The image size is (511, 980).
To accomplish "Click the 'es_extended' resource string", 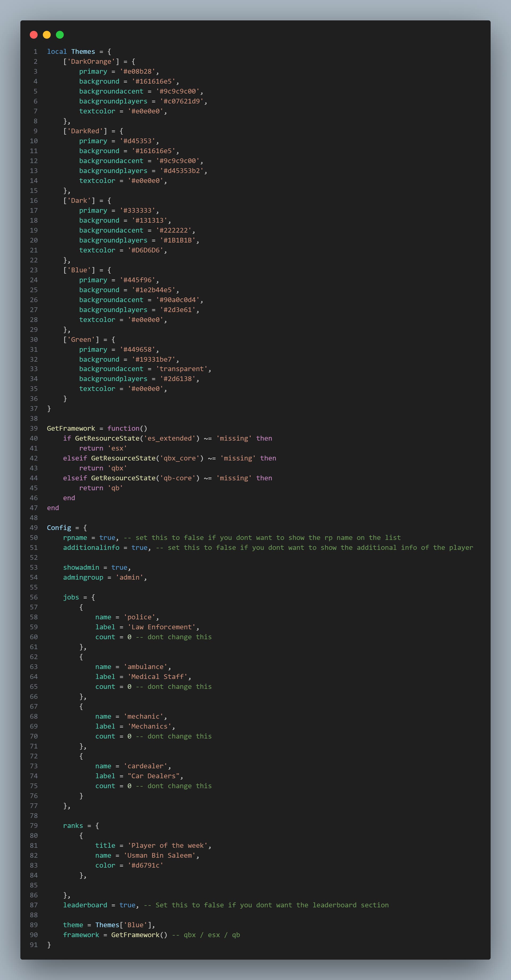I will point(169,438).
